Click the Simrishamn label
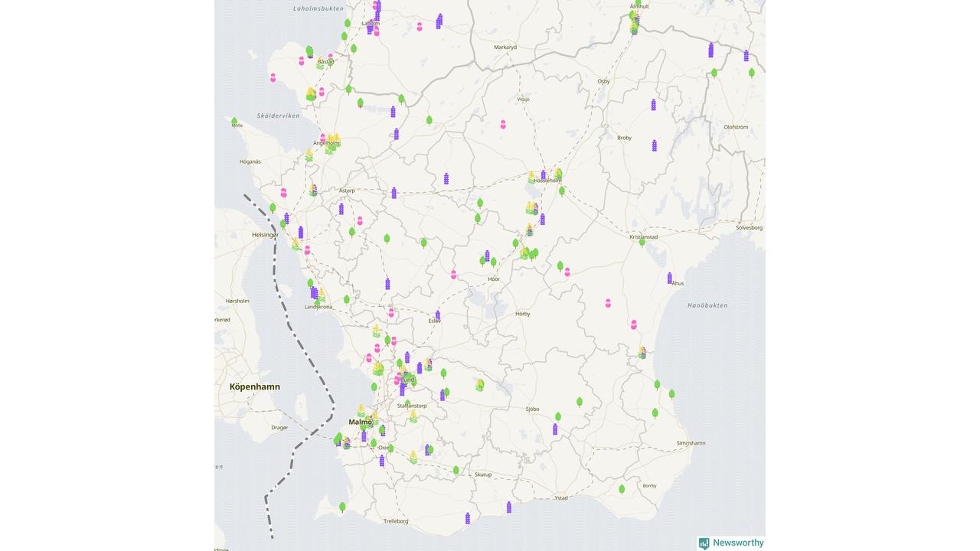The image size is (980, 551). pos(691,443)
